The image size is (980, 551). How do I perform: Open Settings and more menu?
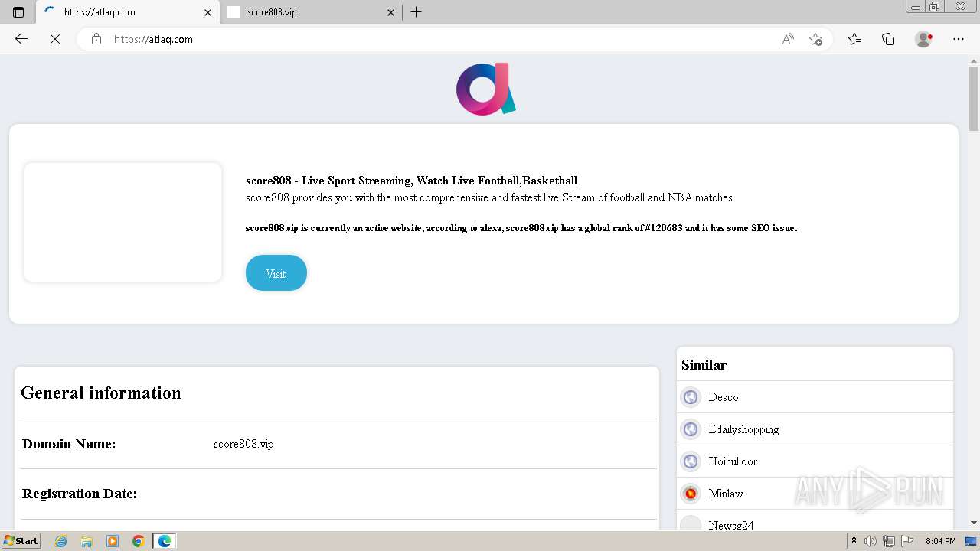(x=959, y=39)
